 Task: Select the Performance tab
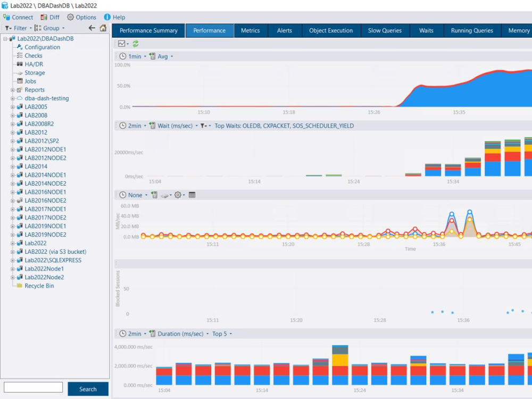209,30
